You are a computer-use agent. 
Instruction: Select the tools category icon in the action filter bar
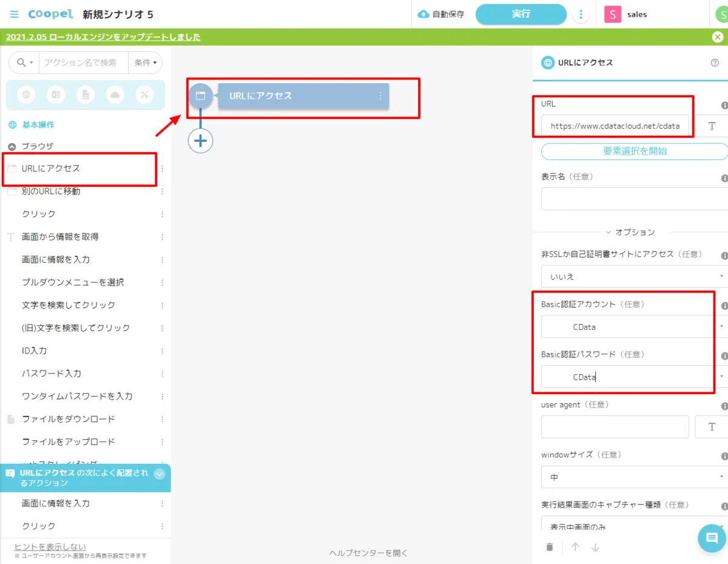(x=144, y=95)
